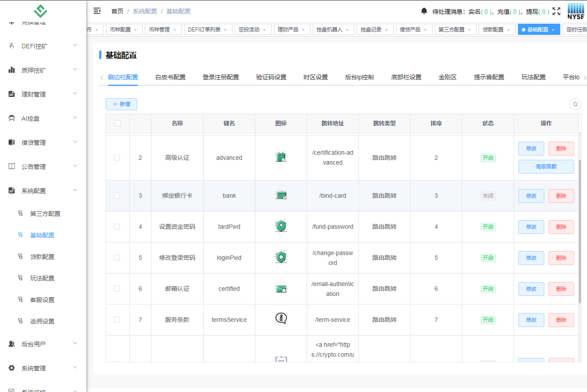
Task: Click the notification bell icon
Action: coord(424,11)
